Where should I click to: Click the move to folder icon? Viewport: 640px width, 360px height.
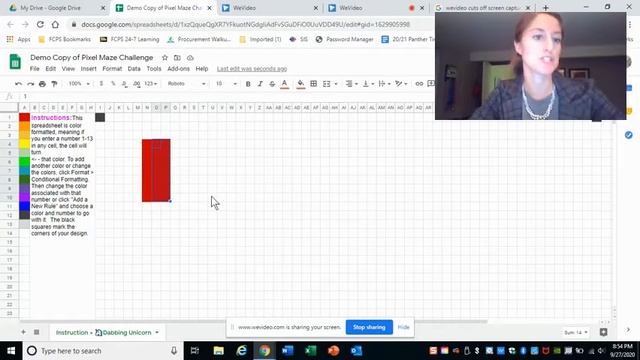(177, 58)
